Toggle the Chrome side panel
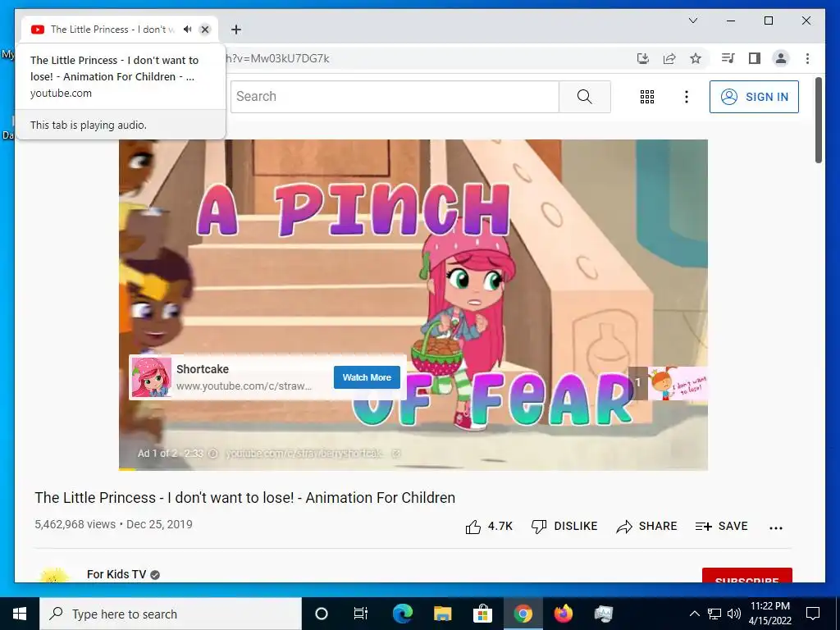Image resolution: width=840 pixels, height=630 pixels. pyautogui.click(x=755, y=58)
